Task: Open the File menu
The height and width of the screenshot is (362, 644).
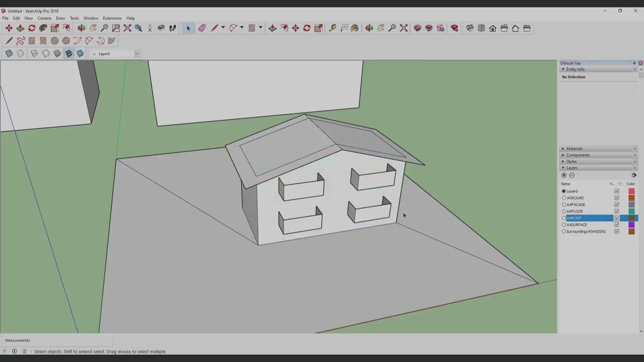Action: 5,18
